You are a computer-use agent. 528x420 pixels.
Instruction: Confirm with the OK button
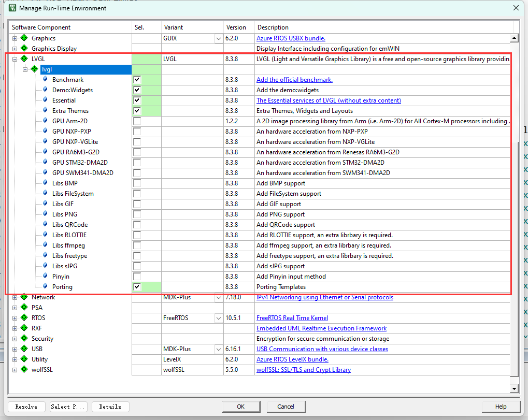tap(241, 407)
